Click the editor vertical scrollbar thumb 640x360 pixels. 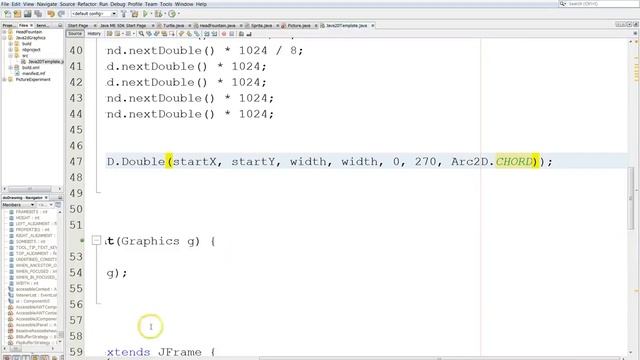click(631, 198)
